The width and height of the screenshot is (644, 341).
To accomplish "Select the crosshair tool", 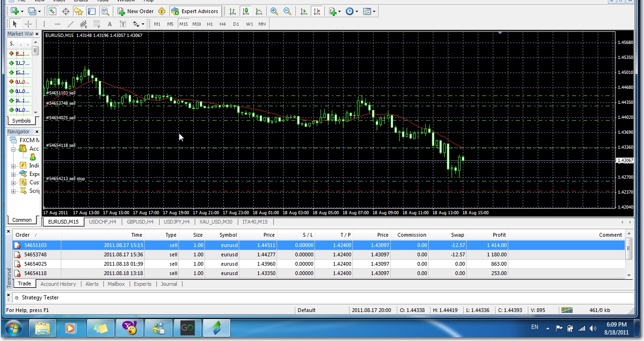I will (x=28, y=24).
